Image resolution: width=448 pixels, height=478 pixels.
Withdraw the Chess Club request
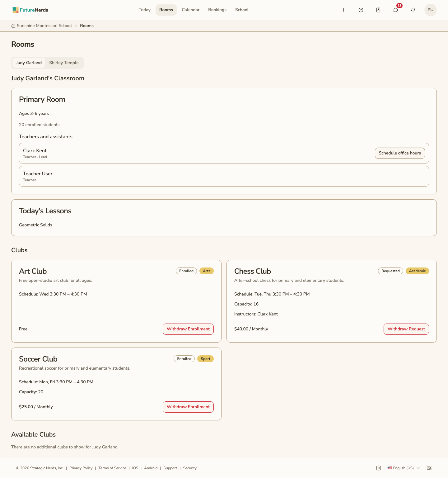pyautogui.click(x=406, y=329)
